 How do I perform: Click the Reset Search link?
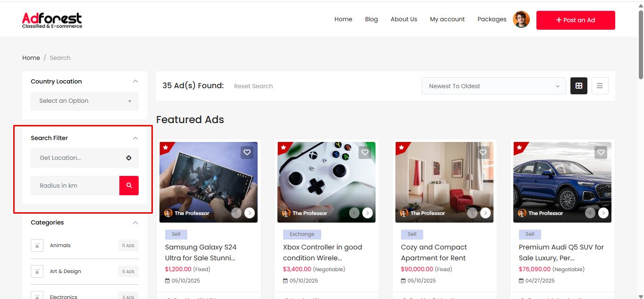pos(253,86)
